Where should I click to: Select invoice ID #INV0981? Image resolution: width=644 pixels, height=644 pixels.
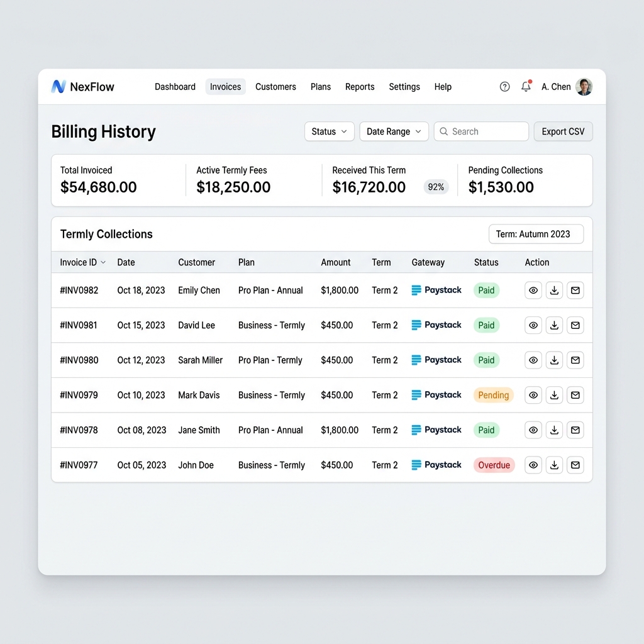tap(79, 325)
